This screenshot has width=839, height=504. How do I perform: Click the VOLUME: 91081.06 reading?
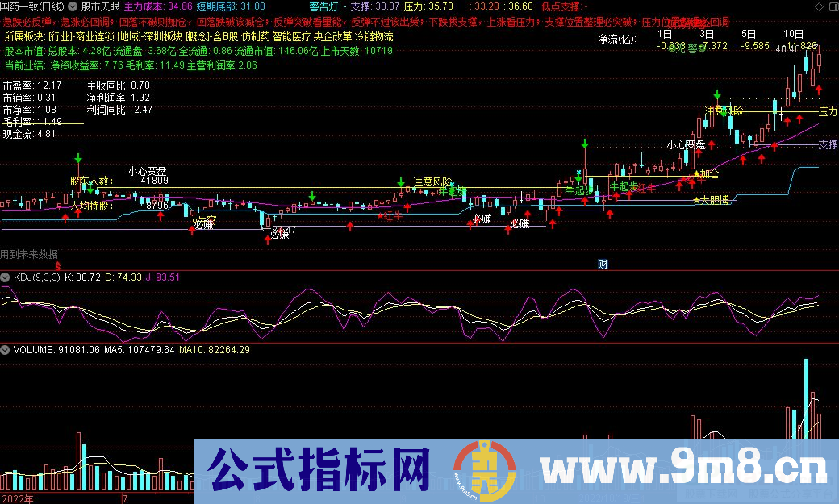coord(56,350)
